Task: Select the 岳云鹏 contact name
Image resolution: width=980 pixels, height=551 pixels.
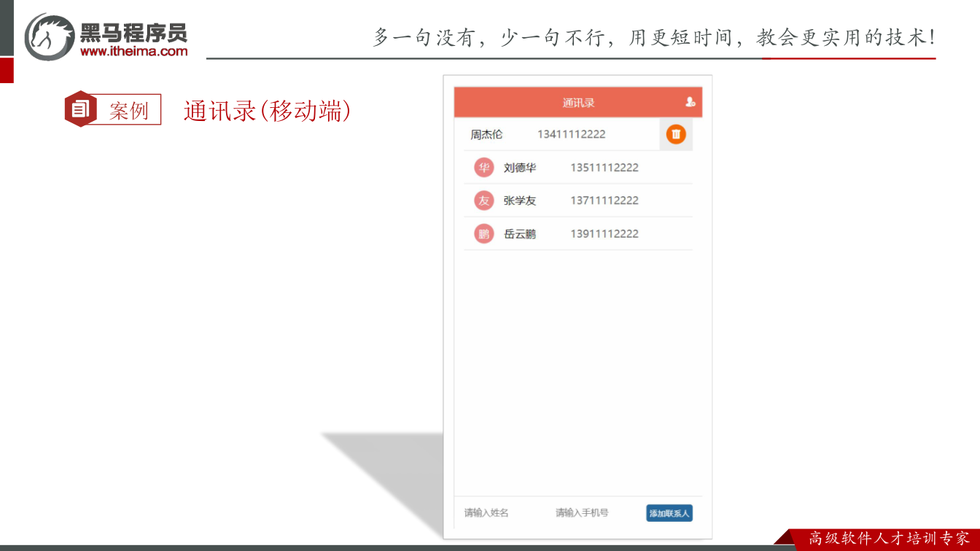Action: point(520,234)
